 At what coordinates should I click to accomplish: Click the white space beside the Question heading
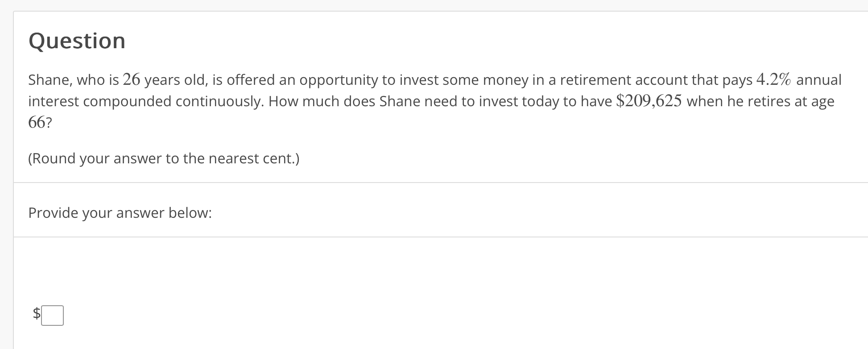point(357,41)
